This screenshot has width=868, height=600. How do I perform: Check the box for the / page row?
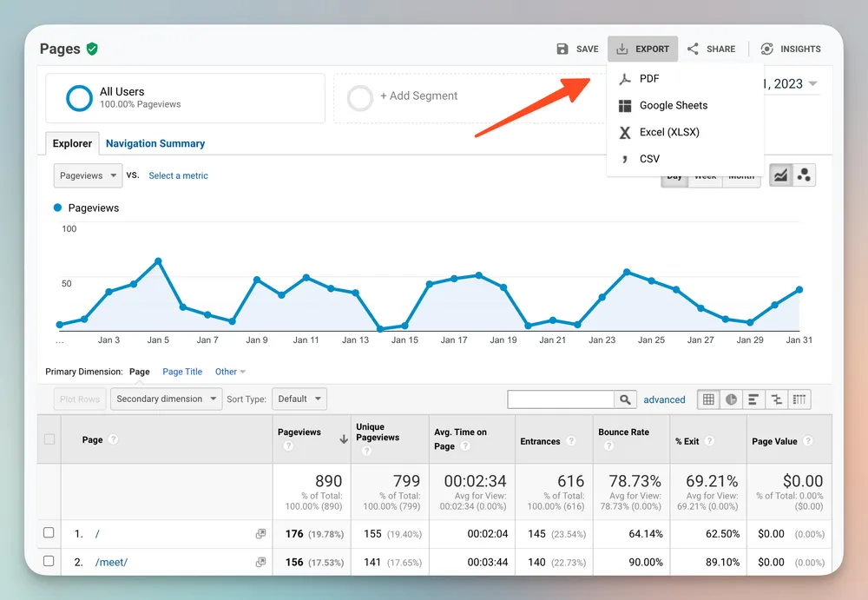49,533
